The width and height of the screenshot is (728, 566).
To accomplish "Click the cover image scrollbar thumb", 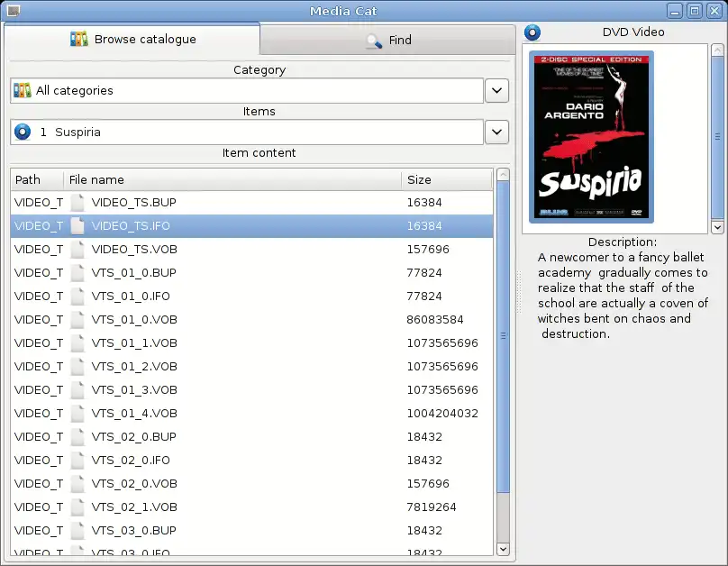I will (717, 137).
